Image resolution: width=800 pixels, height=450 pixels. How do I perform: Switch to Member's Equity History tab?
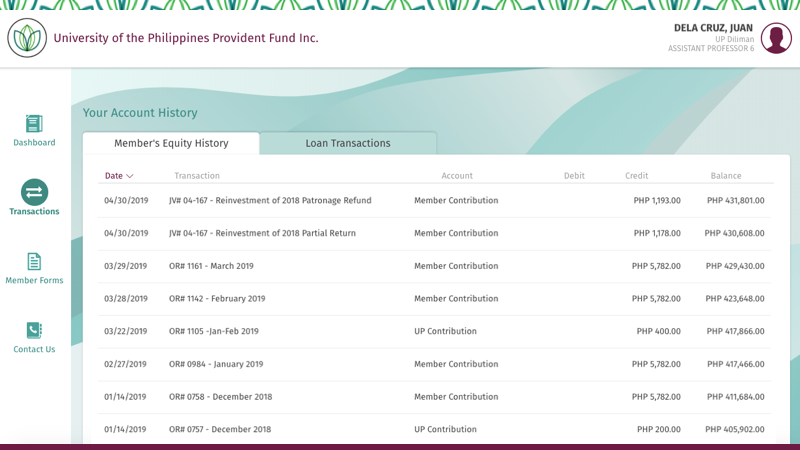pyautogui.click(x=171, y=143)
